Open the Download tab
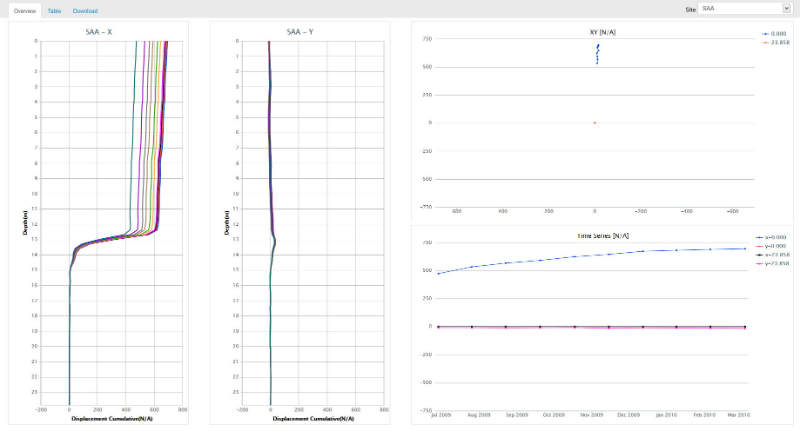 [85, 11]
